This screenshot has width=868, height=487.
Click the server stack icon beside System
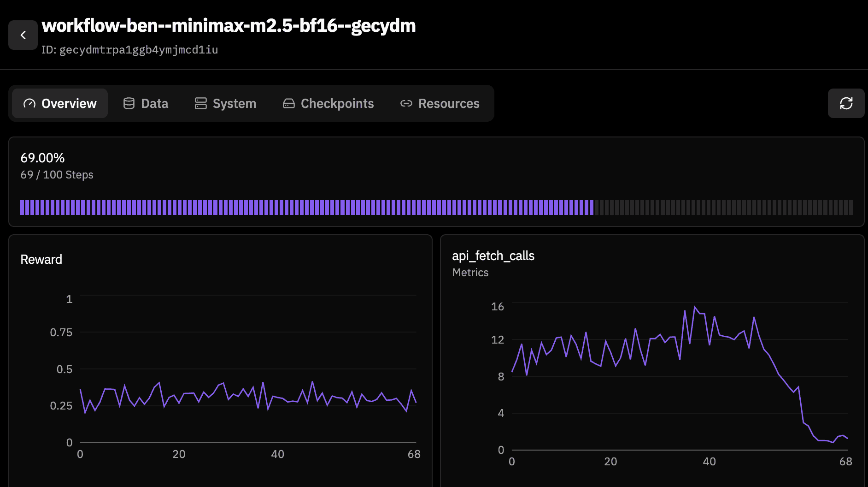[200, 103]
